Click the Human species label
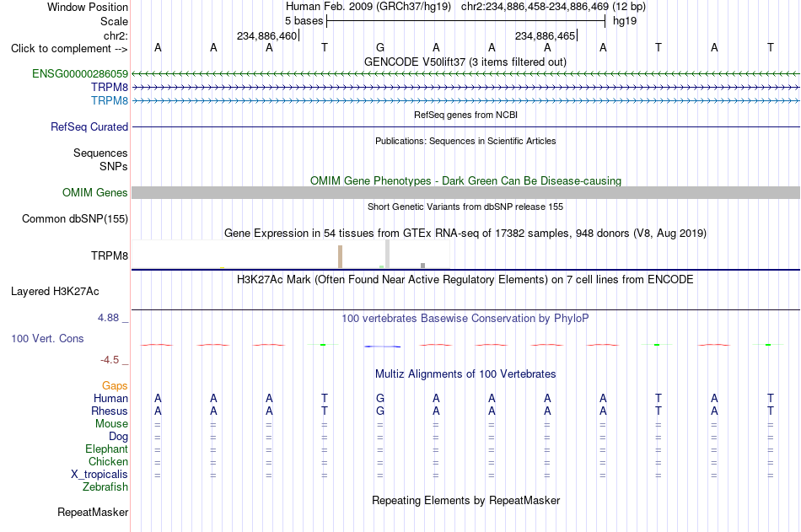 pos(110,398)
